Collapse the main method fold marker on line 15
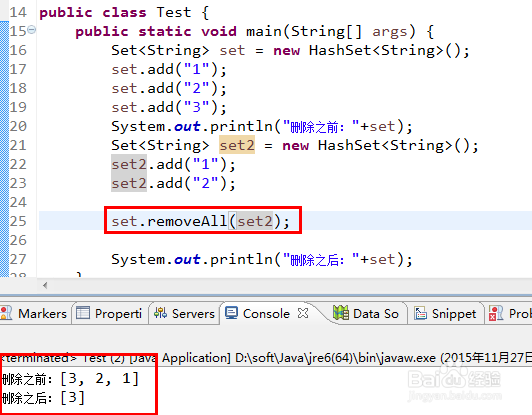This screenshot has width=532, height=415. coord(31,30)
